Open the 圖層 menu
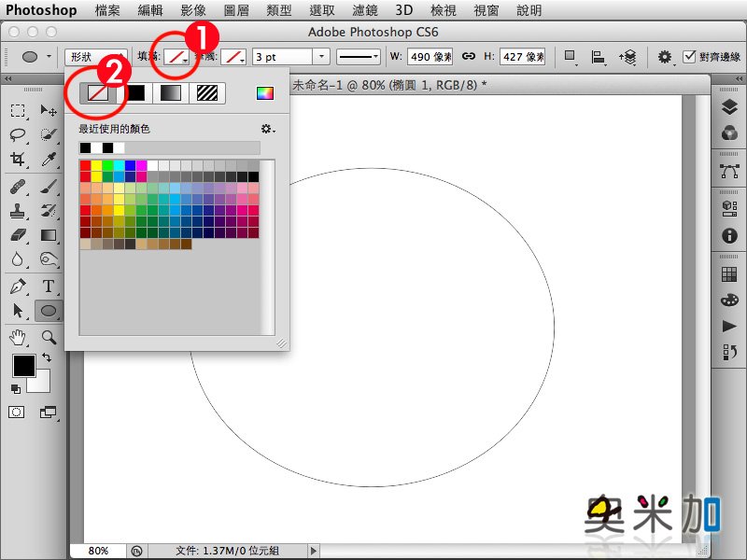This screenshot has width=747, height=560. (x=236, y=10)
